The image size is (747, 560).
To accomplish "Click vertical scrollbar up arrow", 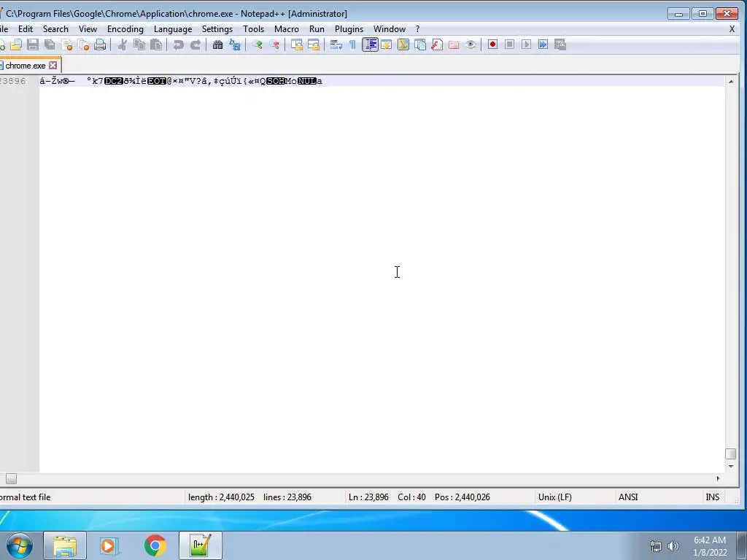I will pos(731,82).
